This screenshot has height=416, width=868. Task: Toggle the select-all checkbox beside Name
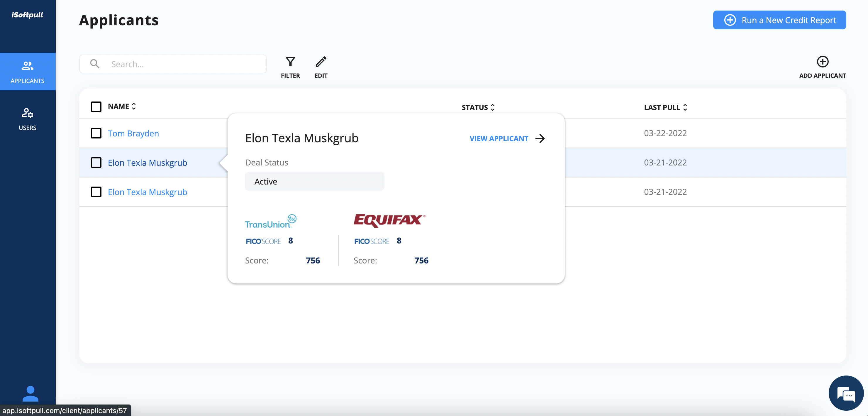coord(96,107)
